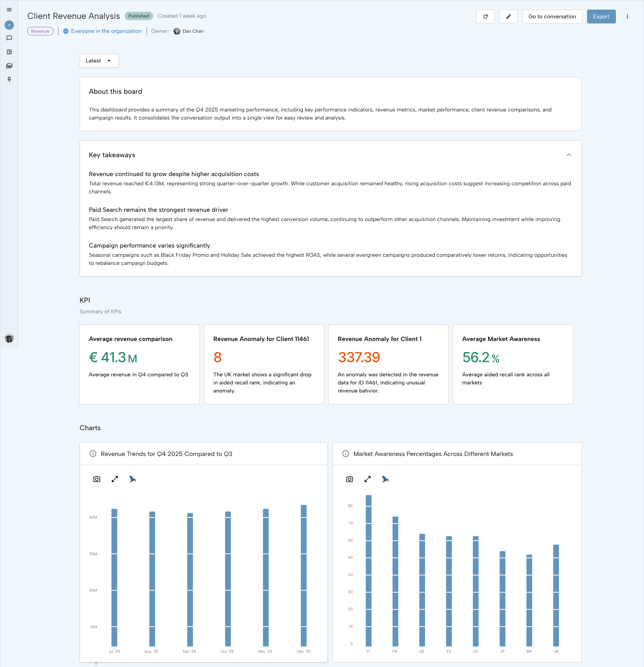Click the 56.2 % market awareness value
644x667 pixels.
pos(481,358)
